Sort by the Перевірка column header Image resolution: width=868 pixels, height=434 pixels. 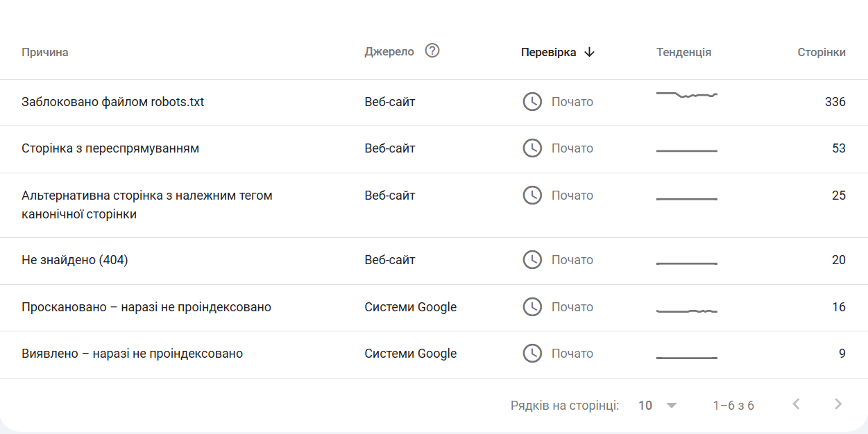pyautogui.click(x=548, y=52)
